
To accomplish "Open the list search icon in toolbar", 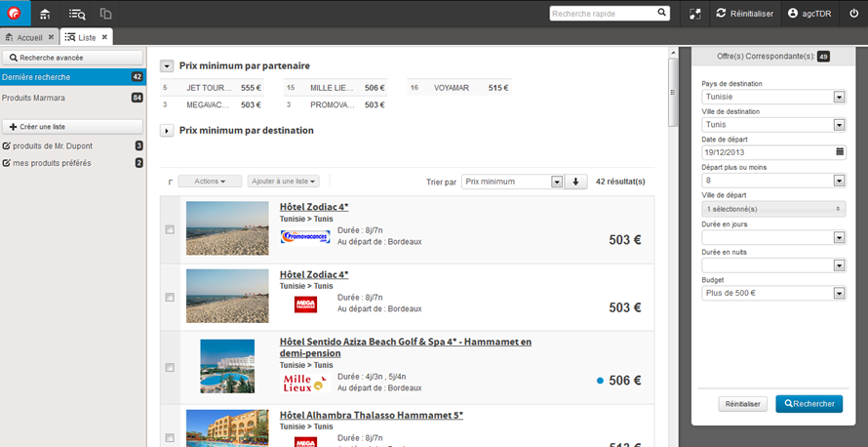I will click(x=77, y=14).
